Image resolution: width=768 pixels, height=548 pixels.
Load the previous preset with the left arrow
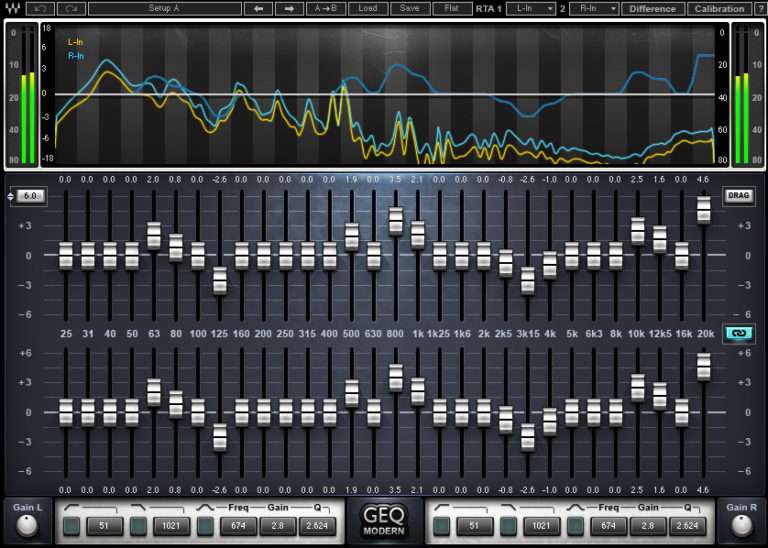pyautogui.click(x=258, y=8)
